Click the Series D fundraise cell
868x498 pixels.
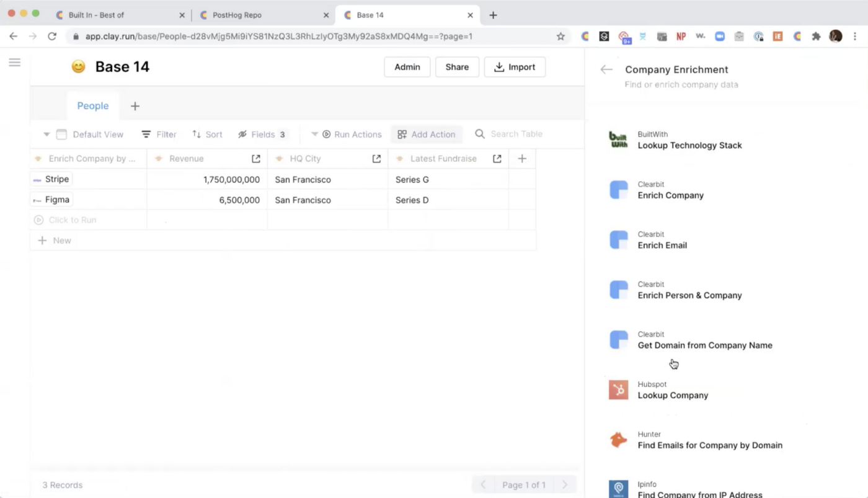pyautogui.click(x=448, y=200)
